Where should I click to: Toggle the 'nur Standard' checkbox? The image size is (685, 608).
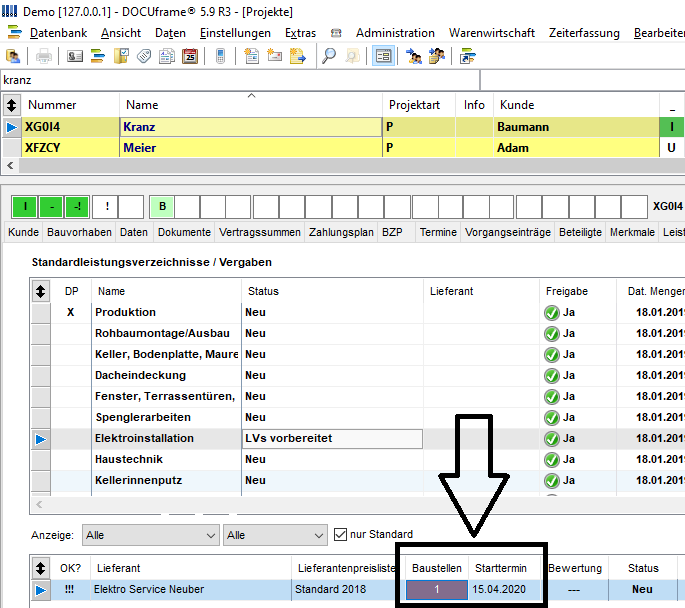point(340,534)
